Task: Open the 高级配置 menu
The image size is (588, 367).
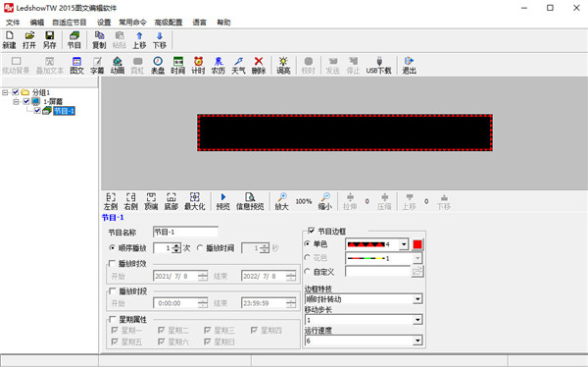Action: pyautogui.click(x=169, y=23)
